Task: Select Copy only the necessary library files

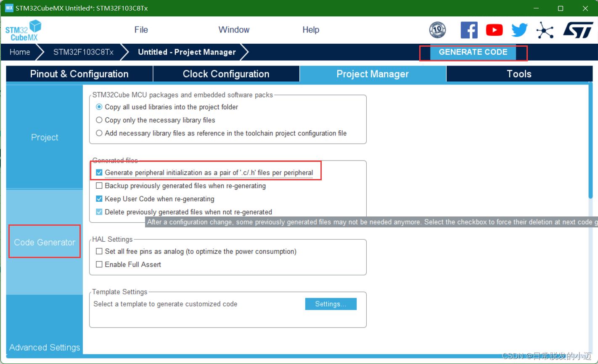Action: point(99,120)
